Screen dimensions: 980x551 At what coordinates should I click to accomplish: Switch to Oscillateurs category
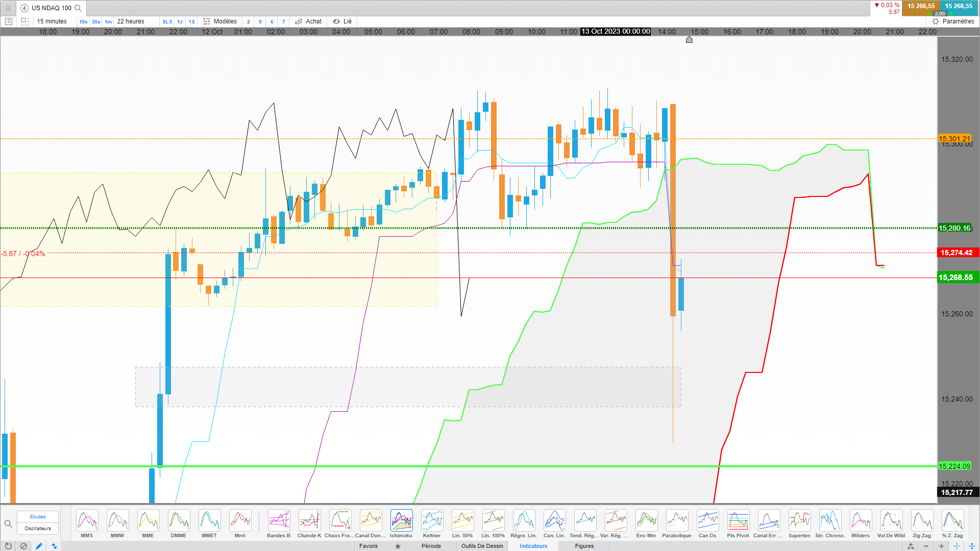(38, 529)
